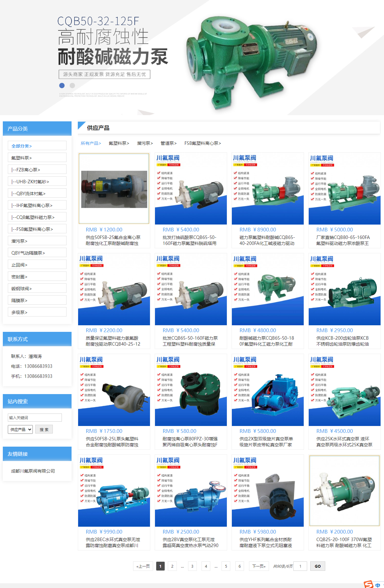Click the 所有产品 filter tab
384x588 pixels.
click(91, 143)
